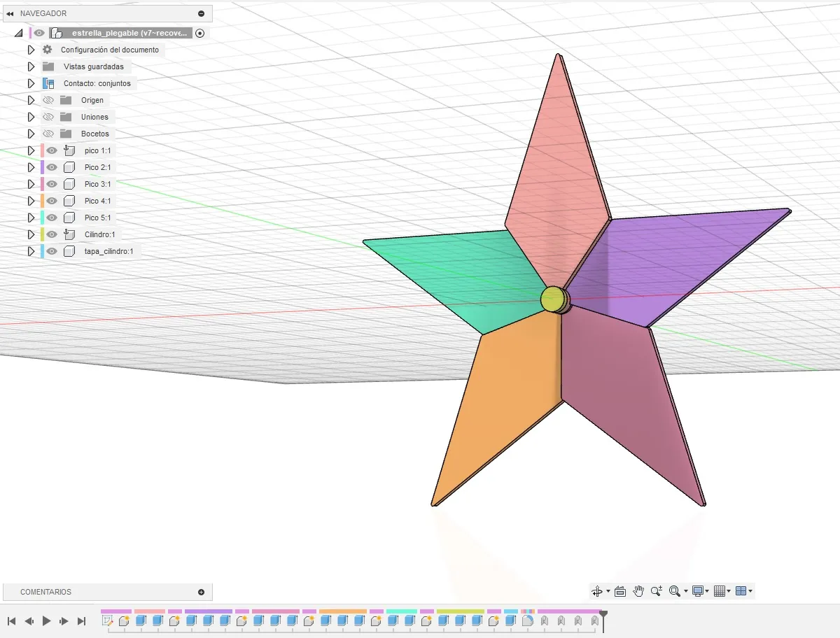Click the Zoom Window fit icon
Screen dimensions: 840x638
pyautogui.click(x=675, y=591)
